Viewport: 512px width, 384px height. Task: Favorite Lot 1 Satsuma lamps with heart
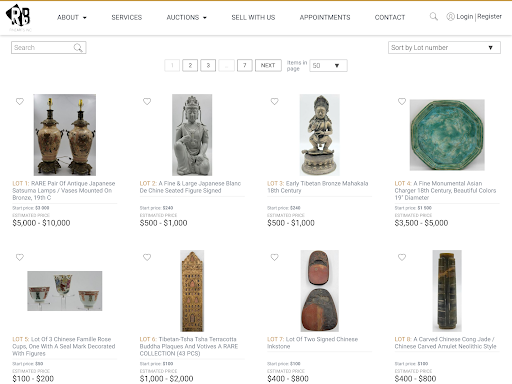point(20,101)
